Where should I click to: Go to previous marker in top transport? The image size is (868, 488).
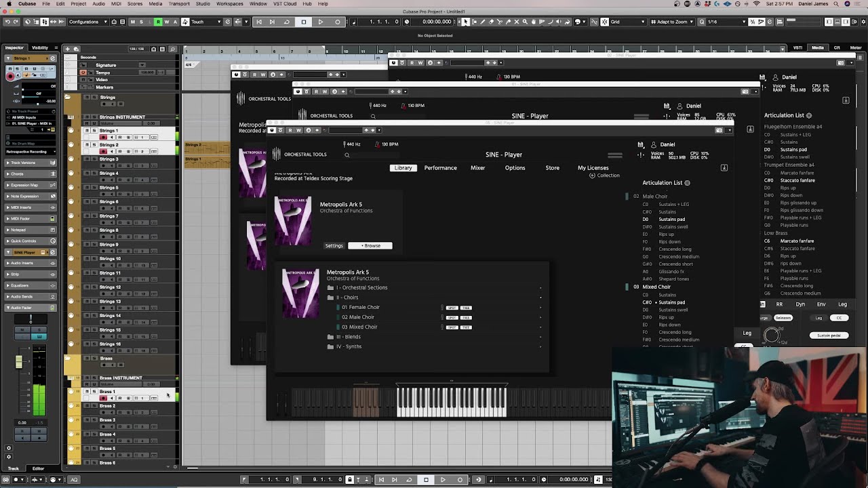click(259, 22)
